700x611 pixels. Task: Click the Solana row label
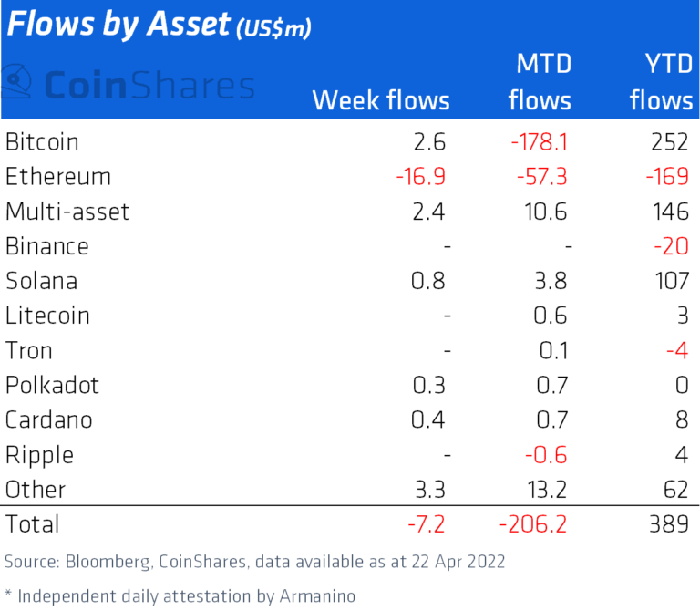[x=41, y=281]
